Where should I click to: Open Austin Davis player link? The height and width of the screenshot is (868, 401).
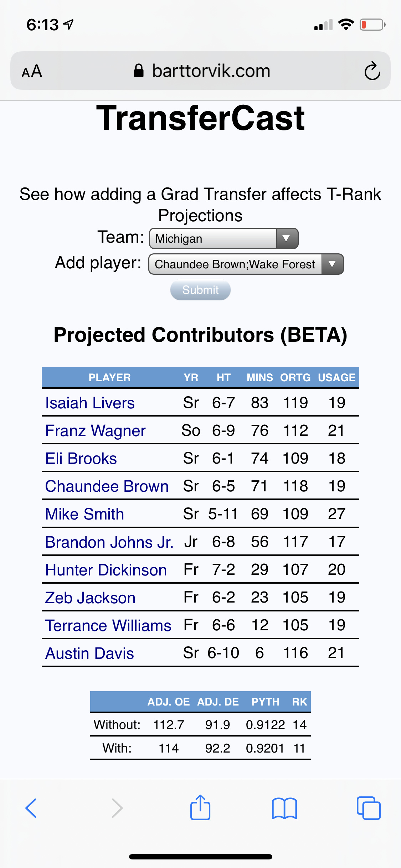click(x=90, y=653)
